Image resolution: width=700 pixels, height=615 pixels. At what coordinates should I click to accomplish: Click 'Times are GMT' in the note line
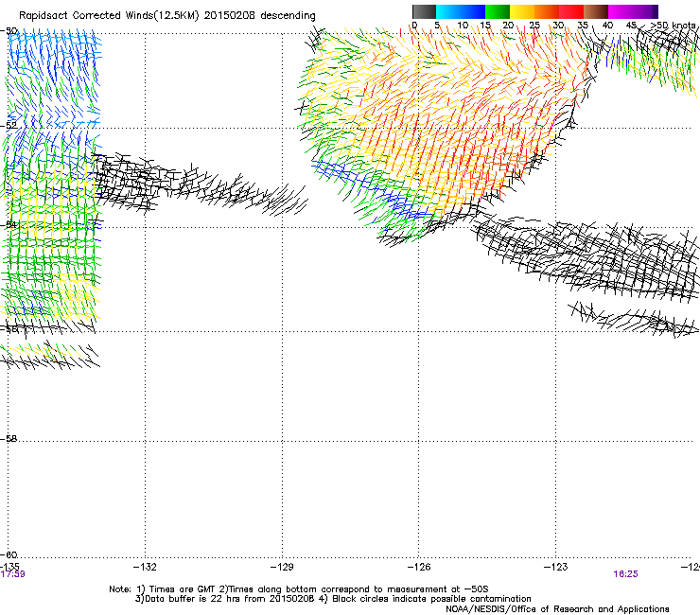click(x=183, y=589)
